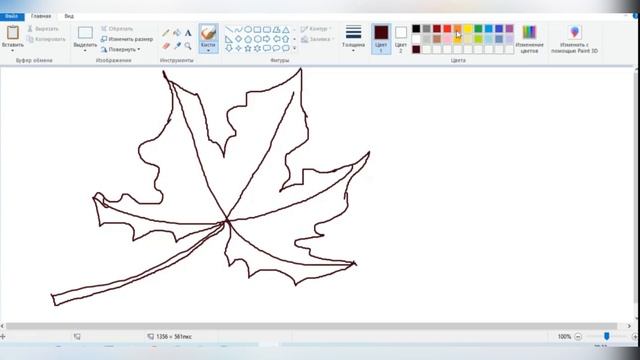Choose the Oval shape
The width and height of the screenshot is (640, 360).
tap(248, 29)
